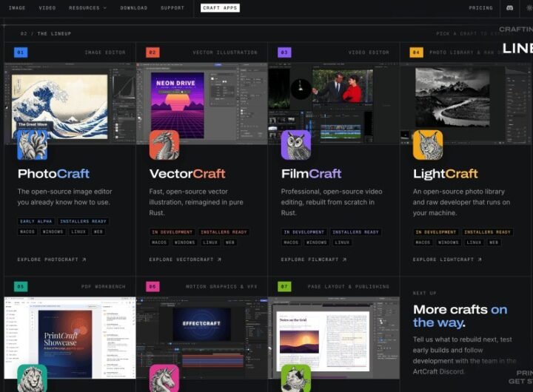The image size is (533, 392).
Task: Open the Image nav item
Action: coord(17,8)
